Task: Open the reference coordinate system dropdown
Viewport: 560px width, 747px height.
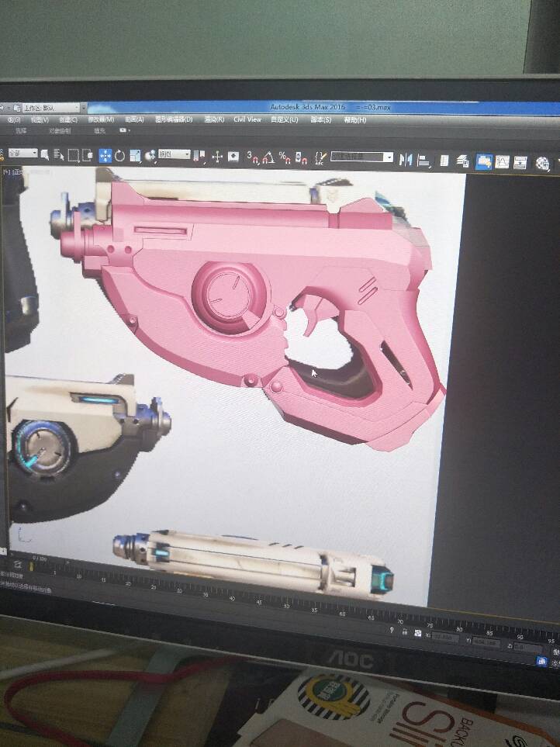Action: (175, 154)
